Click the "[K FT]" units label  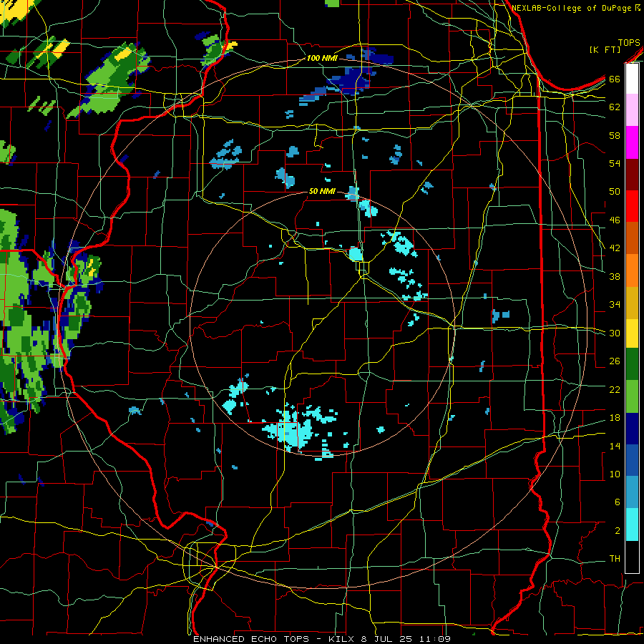tap(605, 49)
